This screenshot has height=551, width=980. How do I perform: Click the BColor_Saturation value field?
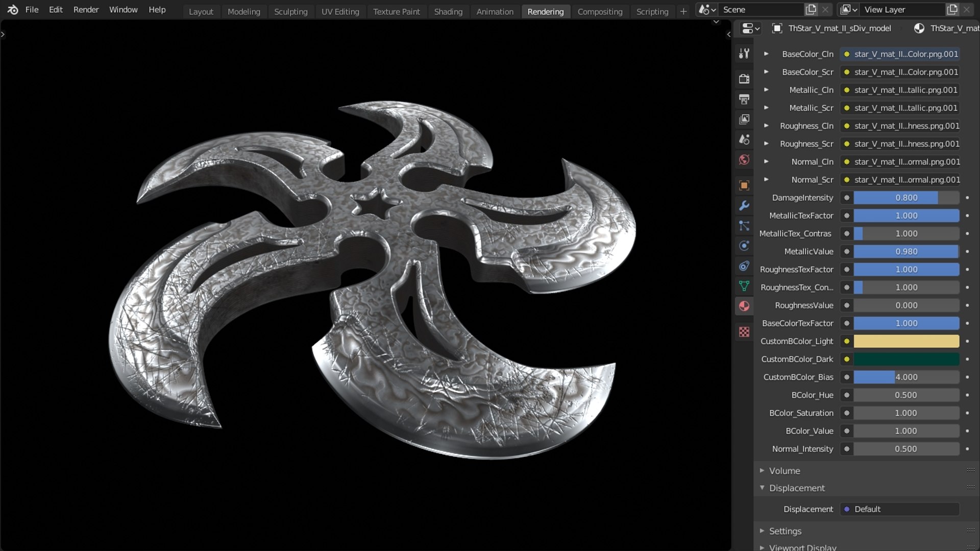(x=906, y=413)
